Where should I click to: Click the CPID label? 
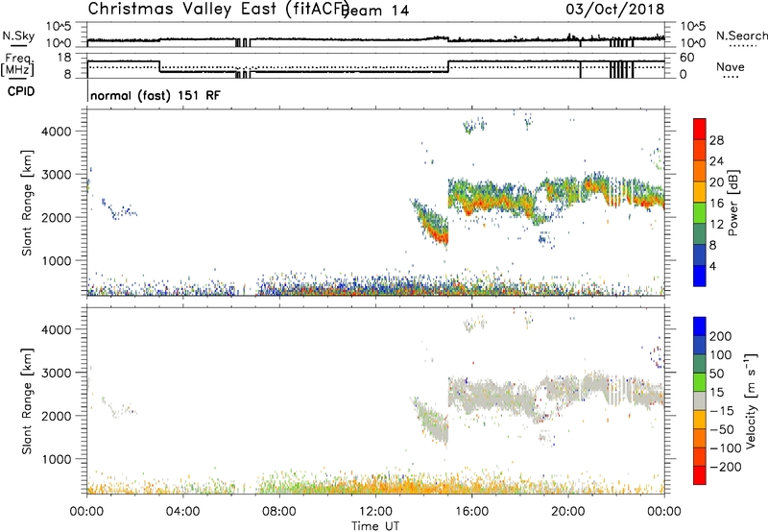(21, 91)
